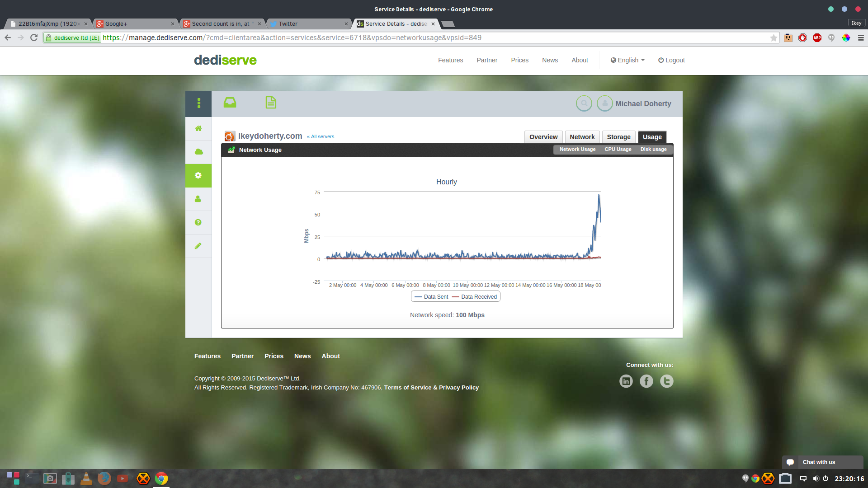Viewport: 868px width, 488px height.
Task: Open the Adblock Plus extension icon
Action: [817, 38]
